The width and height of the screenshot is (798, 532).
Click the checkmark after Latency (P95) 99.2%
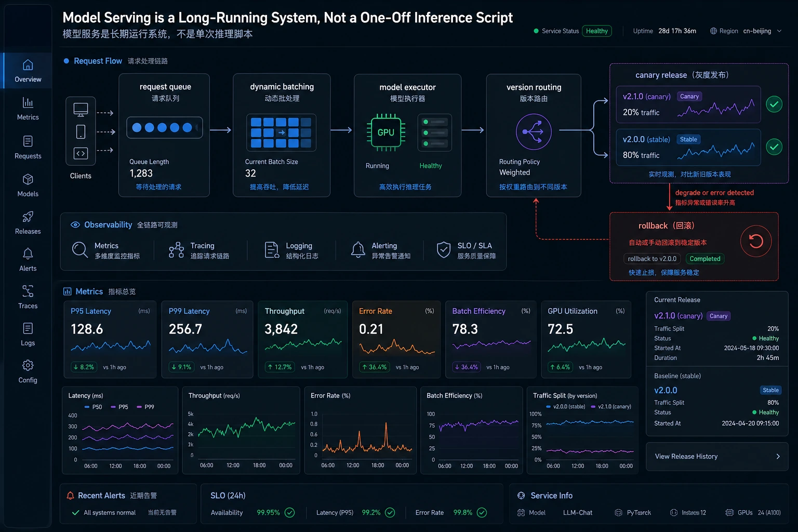tap(390, 513)
